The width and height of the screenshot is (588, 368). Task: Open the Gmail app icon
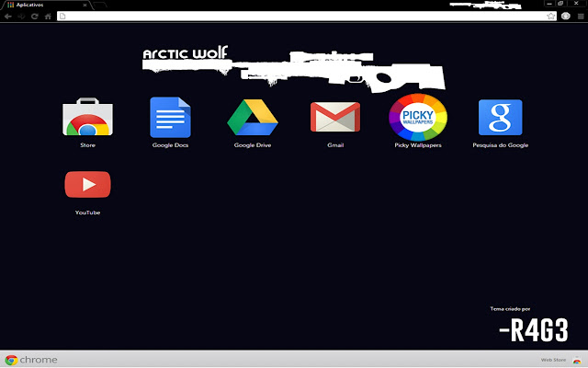click(334, 118)
